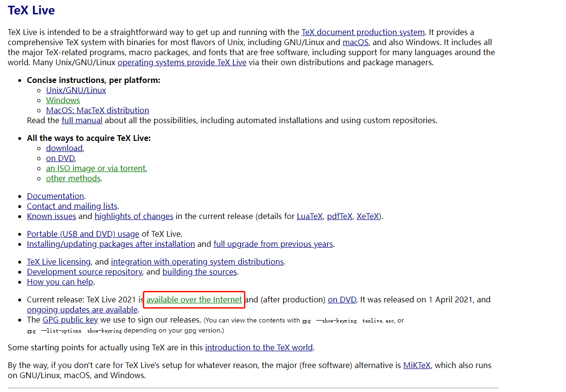Click 'All the ways to acquire TeX Live:' text
The height and width of the screenshot is (392, 566).
point(89,138)
